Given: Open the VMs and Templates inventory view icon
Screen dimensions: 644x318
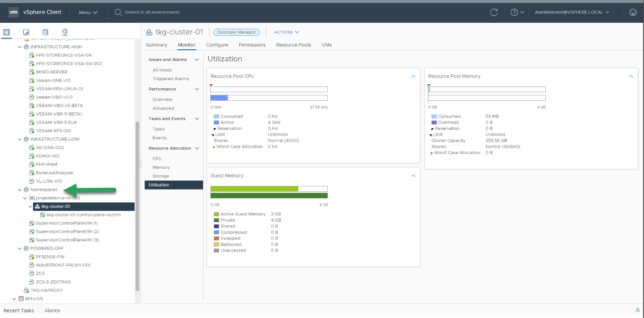Looking at the screenshot, I should pos(26,32).
